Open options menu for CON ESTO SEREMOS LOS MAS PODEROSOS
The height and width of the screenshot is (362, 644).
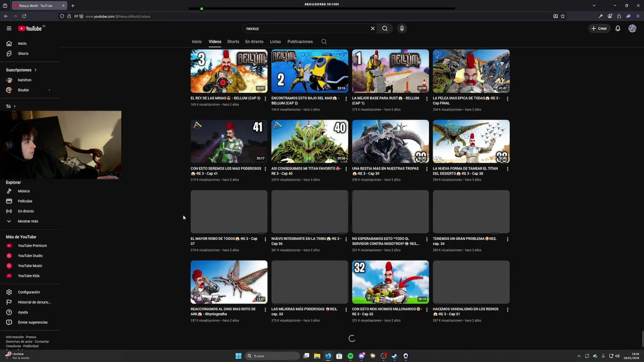(x=265, y=169)
